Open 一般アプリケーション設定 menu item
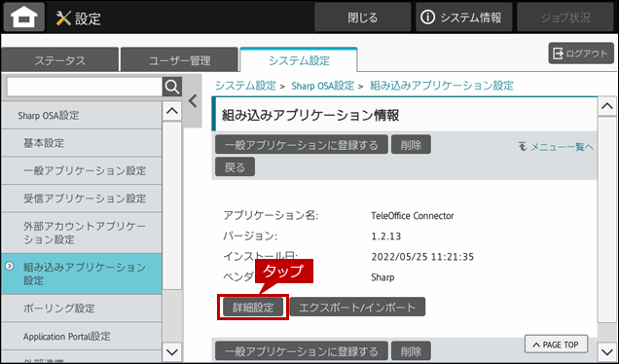This screenshot has height=364, width=619. coord(82,170)
